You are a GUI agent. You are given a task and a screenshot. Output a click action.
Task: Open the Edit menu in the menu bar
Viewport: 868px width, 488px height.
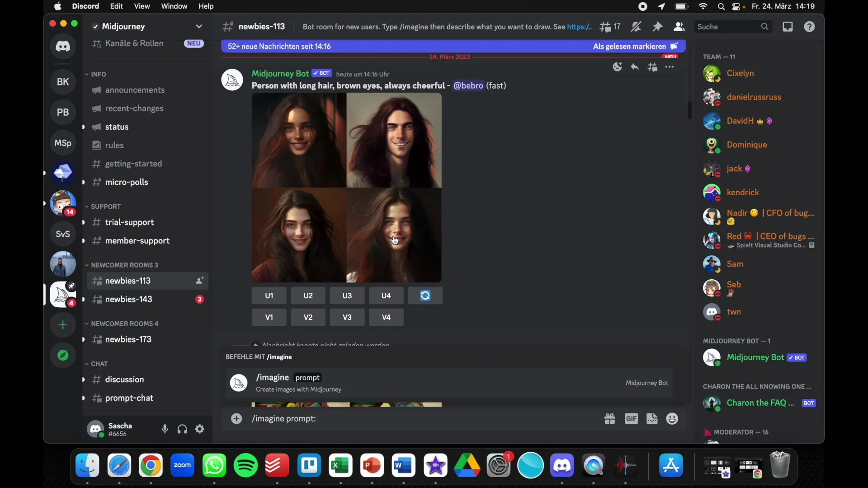[117, 7]
